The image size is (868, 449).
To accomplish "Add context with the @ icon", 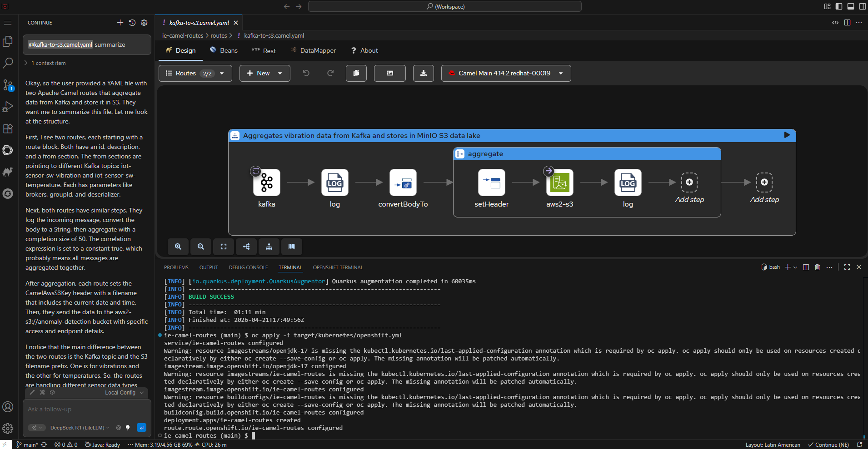I will (x=119, y=428).
